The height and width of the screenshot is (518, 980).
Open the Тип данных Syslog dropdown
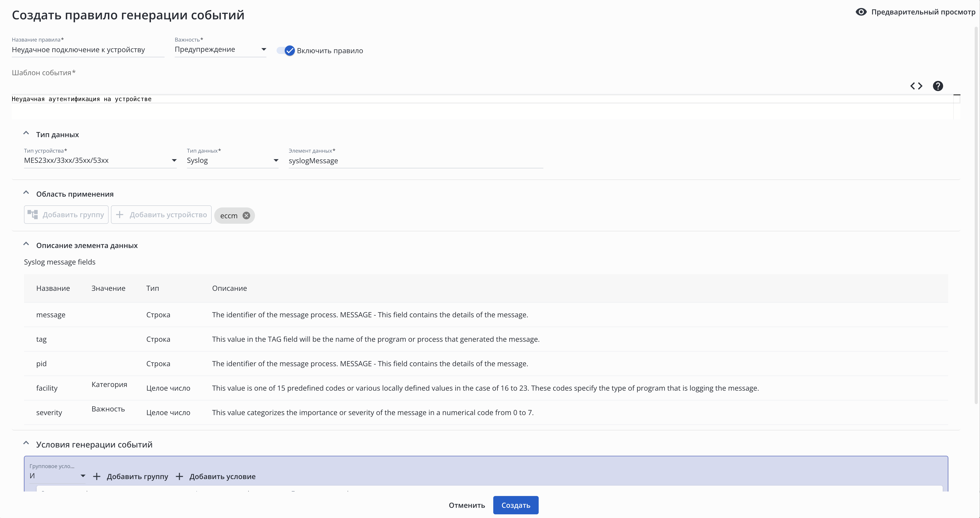(x=232, y=160)
